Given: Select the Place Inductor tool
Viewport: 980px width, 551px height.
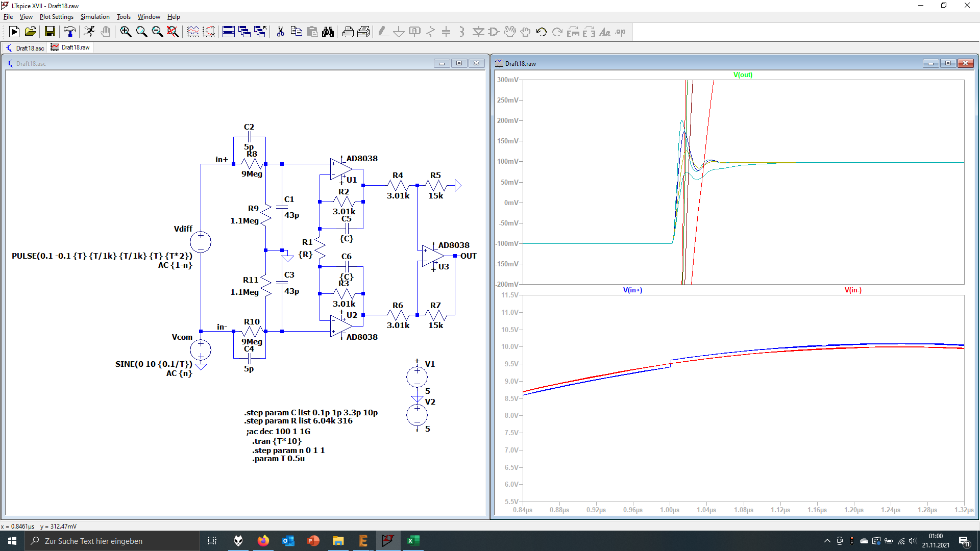Looking at the screenshot, I should [x=462, y=32].
